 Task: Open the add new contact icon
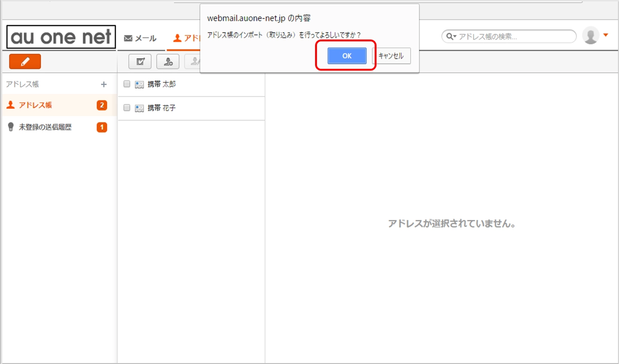[168, 61]
